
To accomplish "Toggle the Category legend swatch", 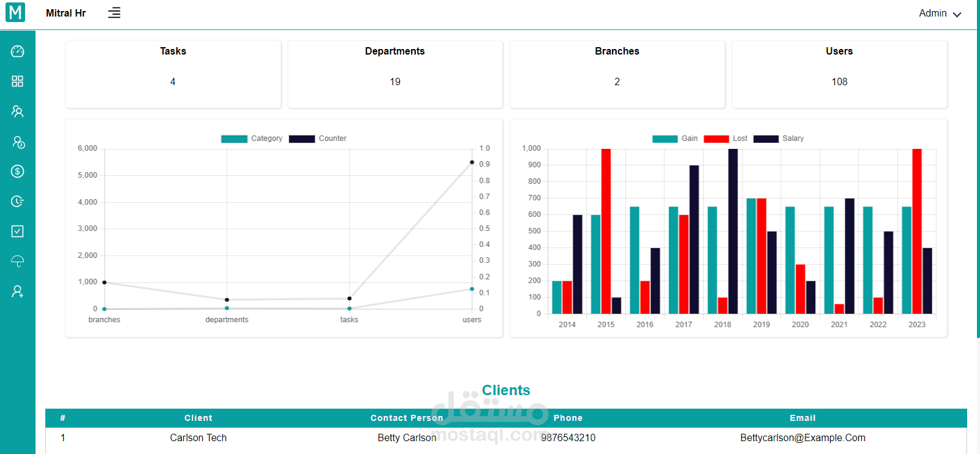I will coord(234,138).
